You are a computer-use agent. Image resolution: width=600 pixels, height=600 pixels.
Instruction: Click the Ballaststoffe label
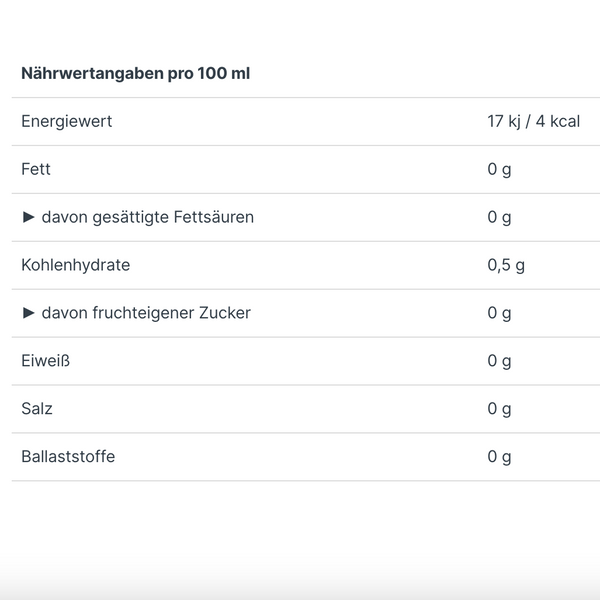[x=68, y=457]
